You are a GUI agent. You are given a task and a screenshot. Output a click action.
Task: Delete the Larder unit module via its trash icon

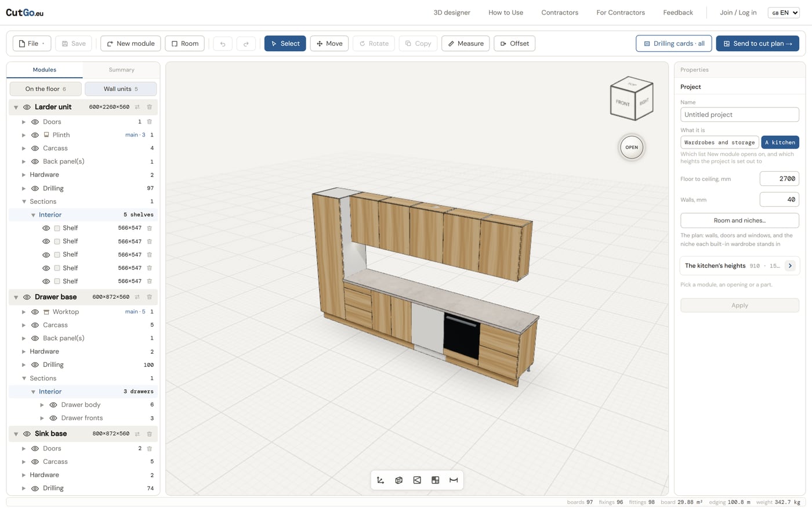149,107
